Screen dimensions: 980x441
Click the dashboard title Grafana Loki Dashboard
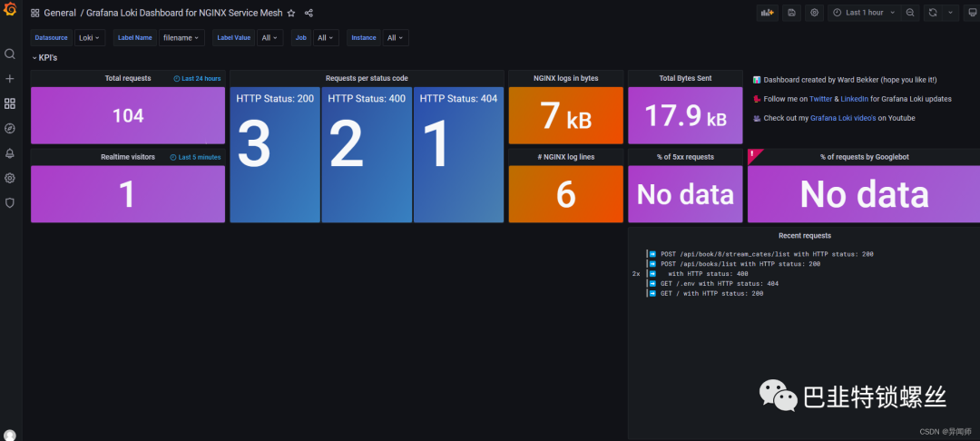point(184,13)
